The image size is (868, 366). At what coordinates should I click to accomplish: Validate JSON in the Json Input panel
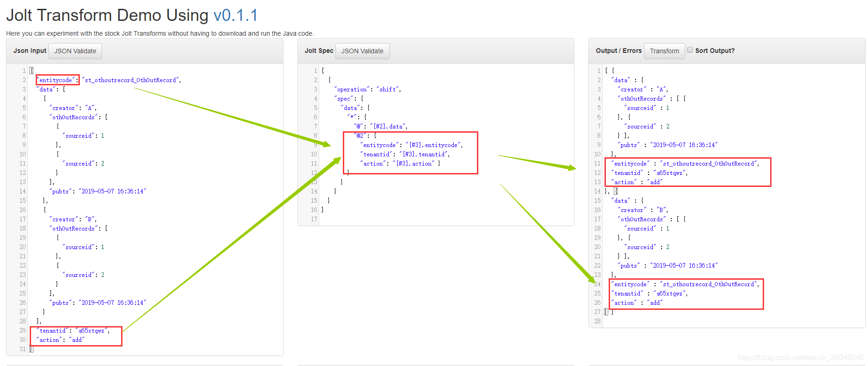pos(75,51)
